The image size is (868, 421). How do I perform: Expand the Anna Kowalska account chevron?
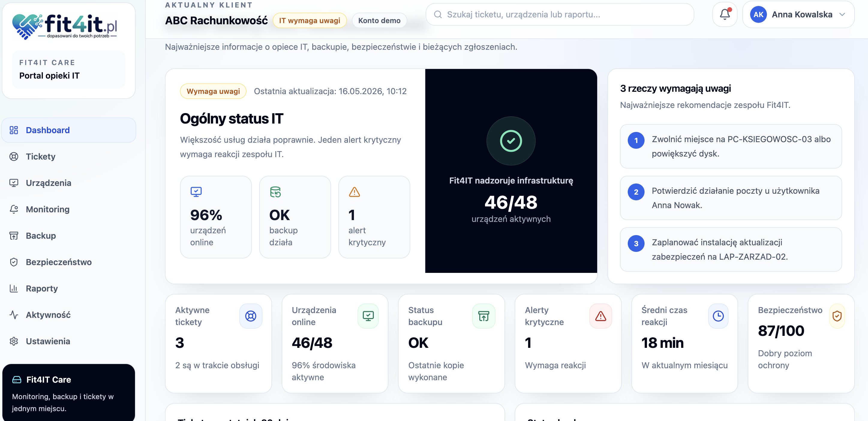(x=842, y=14)
